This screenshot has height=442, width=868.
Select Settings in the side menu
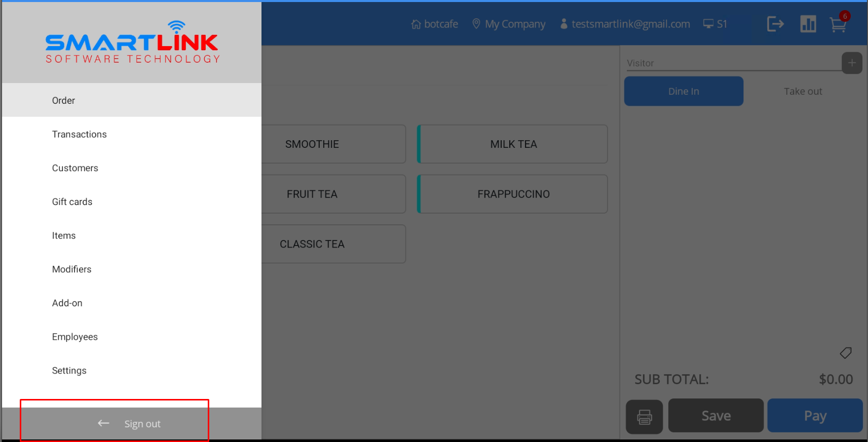pos(69,371)
